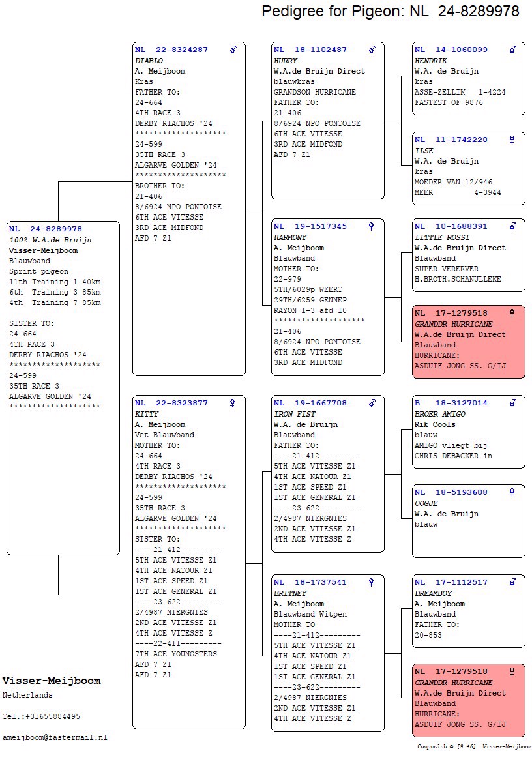532x764 pixels.
Task: Click the female symbol in OOGJE's box
Action: [x=512, y=492]
